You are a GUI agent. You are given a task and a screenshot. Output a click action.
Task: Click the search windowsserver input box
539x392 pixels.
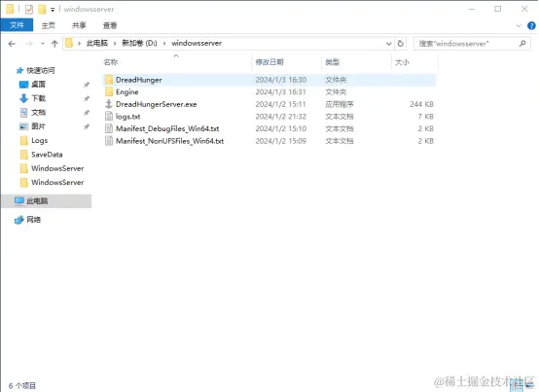[x=472, y=44]
